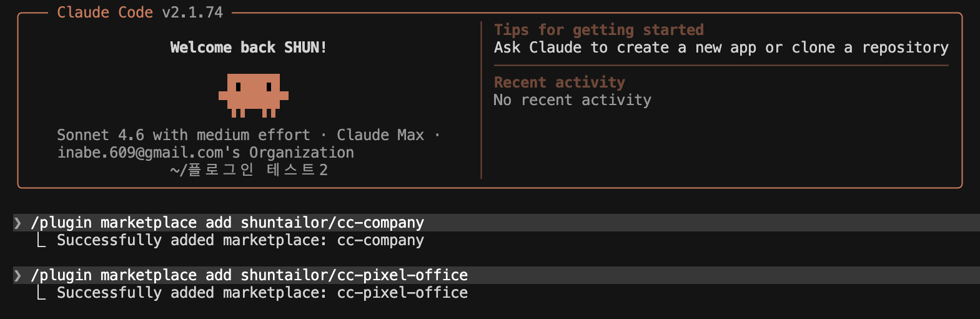Click the "Welcome back SHUN!" greeting
This screenshot has width=980, height=319.
pos(248,48)
